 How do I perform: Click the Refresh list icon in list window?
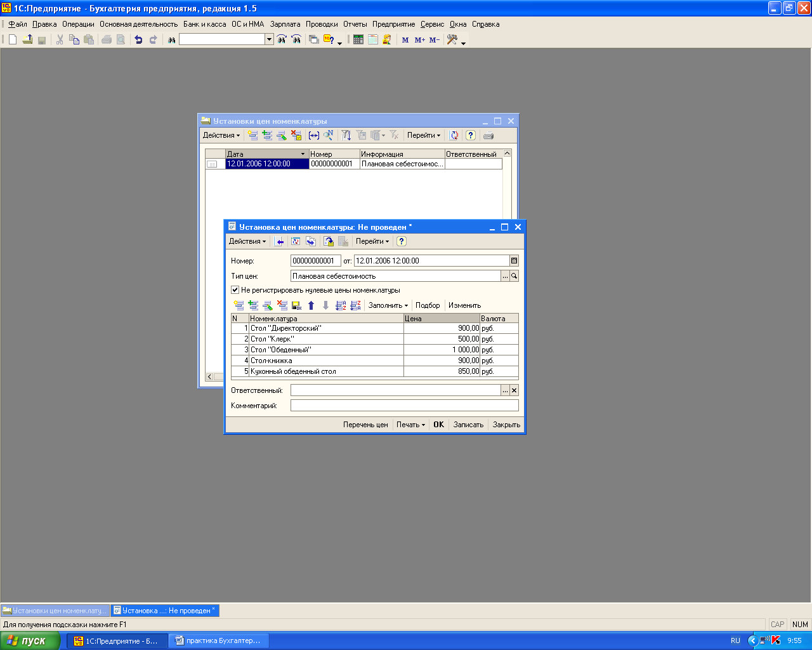pos(454,135)
